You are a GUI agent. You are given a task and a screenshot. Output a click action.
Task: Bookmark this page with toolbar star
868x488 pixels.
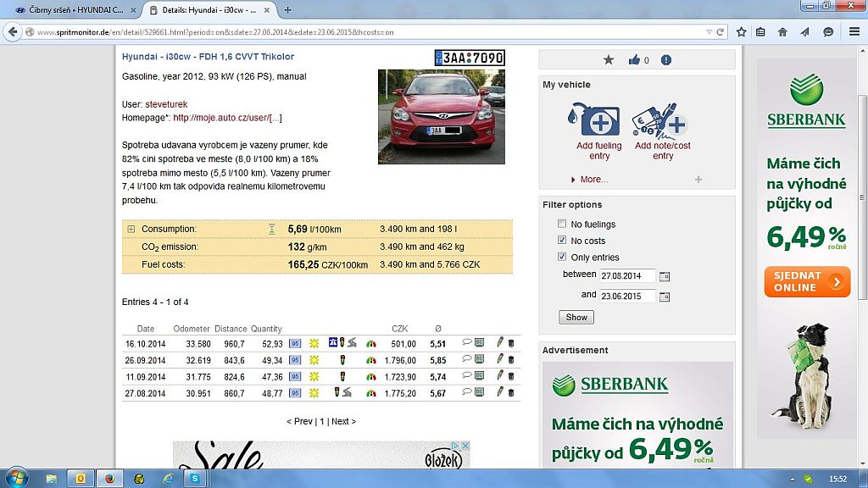741,32
